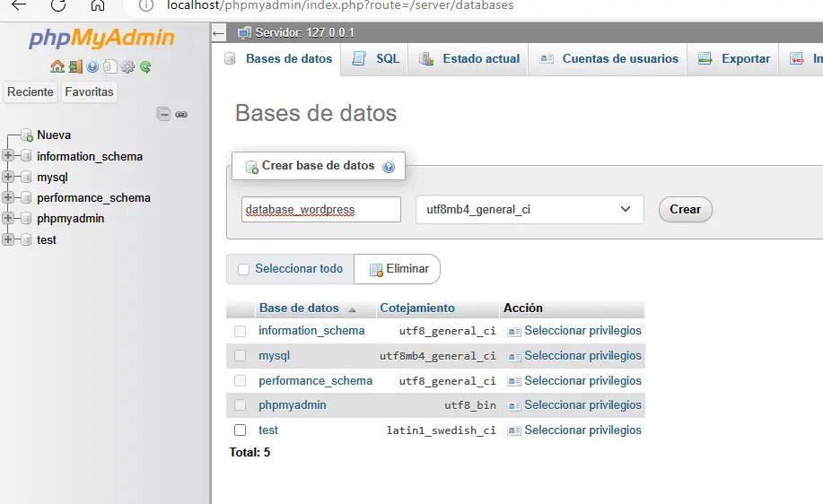Click the database name input field
The width and height of the screenshot is (823, 504).
click(321, 210)
